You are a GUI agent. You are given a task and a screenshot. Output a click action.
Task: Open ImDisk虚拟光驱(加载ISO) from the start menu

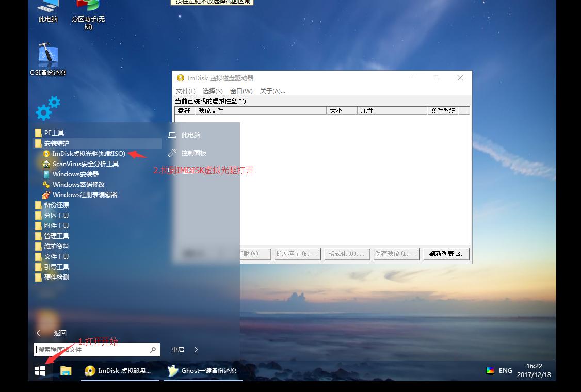85,153
